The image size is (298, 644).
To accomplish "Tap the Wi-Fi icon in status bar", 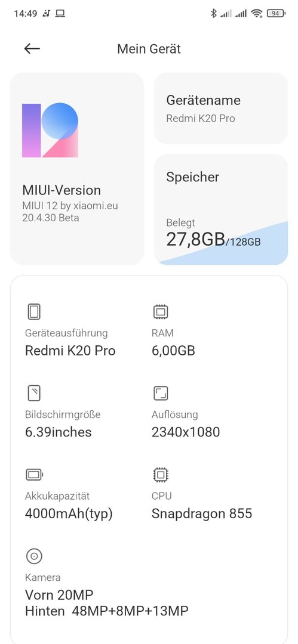I will coord(257,14).
